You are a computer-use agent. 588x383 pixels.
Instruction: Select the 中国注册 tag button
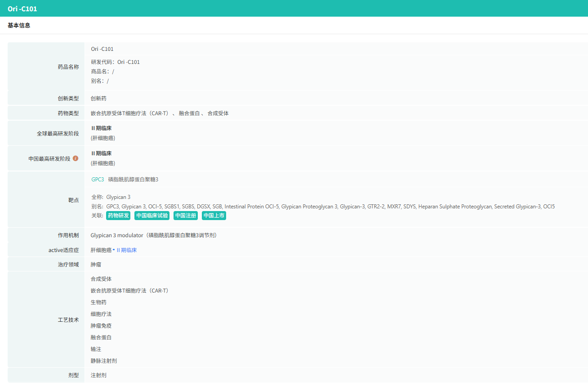[x=186, y=216]
